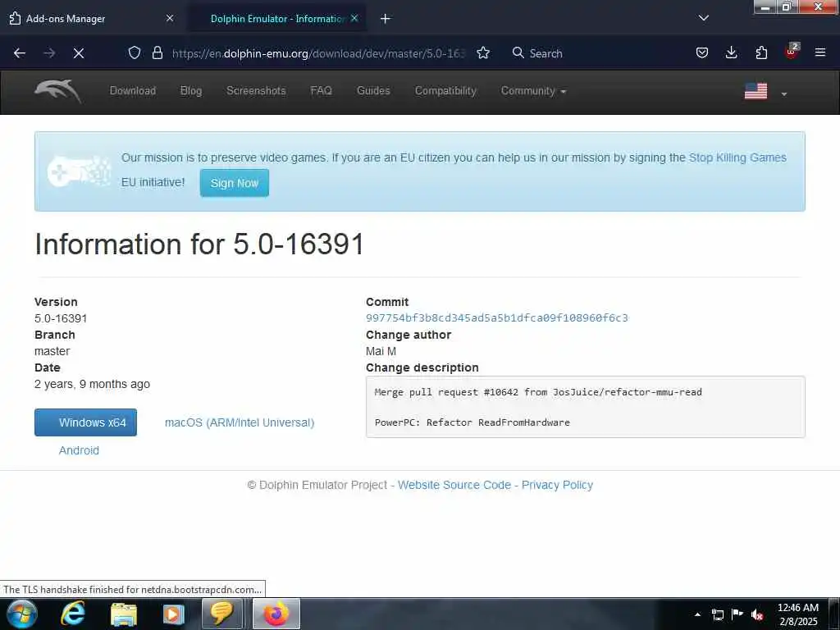The height and width of the screenshot is (630, 840).
Task: Click the Action Center flag icon
Action: [737, 614]
